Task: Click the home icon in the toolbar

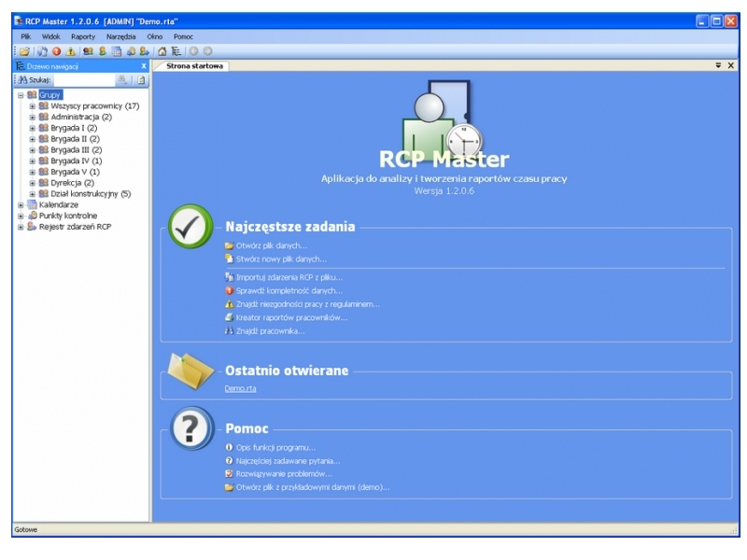Action: [x=162, y=51]
